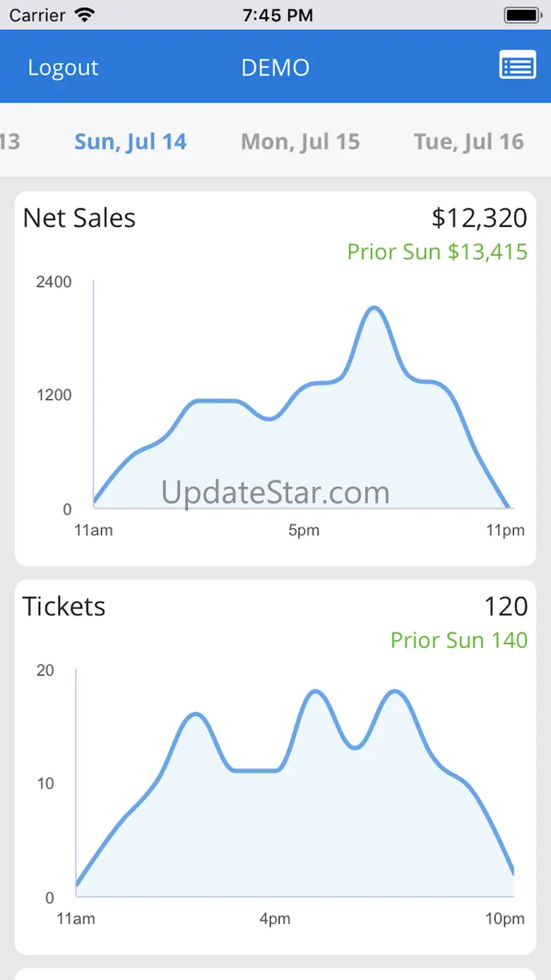551x980 pixels.
Task: Tap the 7:45 PM clock in status bar
Action: (x=278, y=15)
